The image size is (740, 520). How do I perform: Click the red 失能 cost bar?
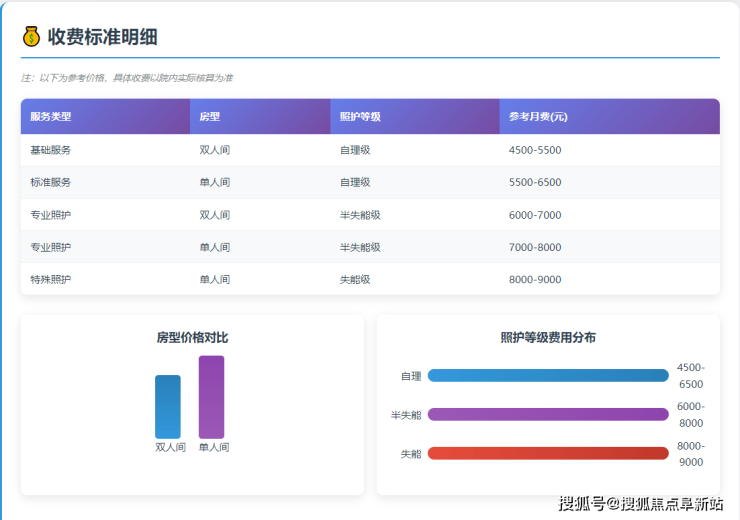(x=548, y=453)
